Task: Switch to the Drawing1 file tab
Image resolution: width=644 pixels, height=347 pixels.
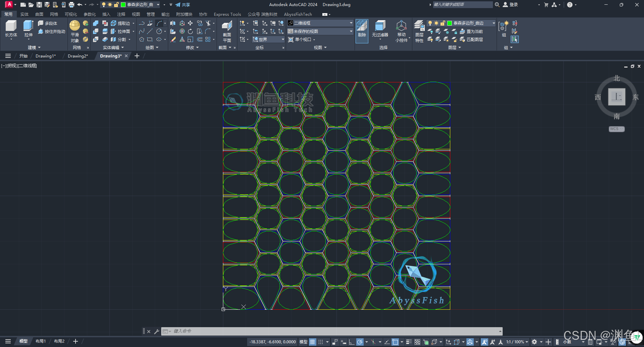Action: tap(45, 56)
